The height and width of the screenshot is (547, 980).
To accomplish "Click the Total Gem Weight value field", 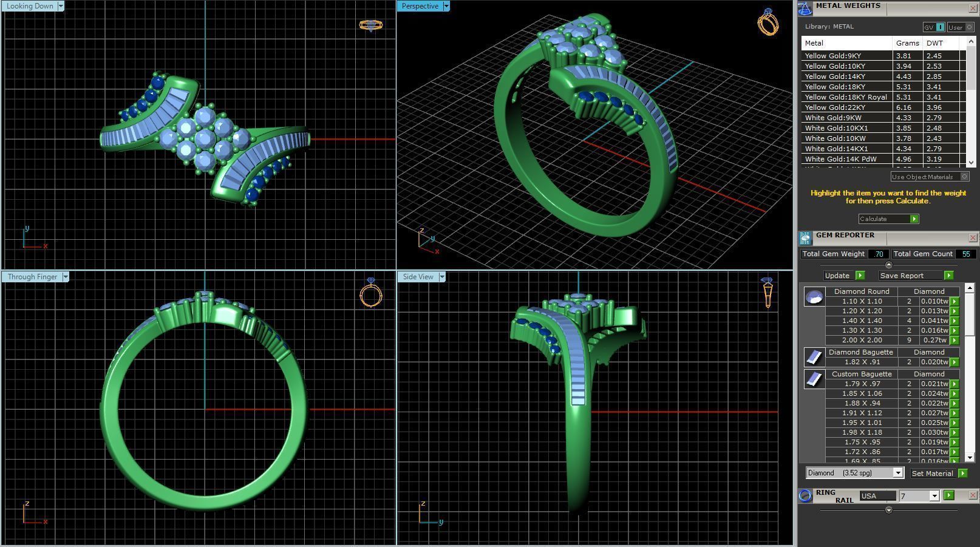I will pos(879,254).
